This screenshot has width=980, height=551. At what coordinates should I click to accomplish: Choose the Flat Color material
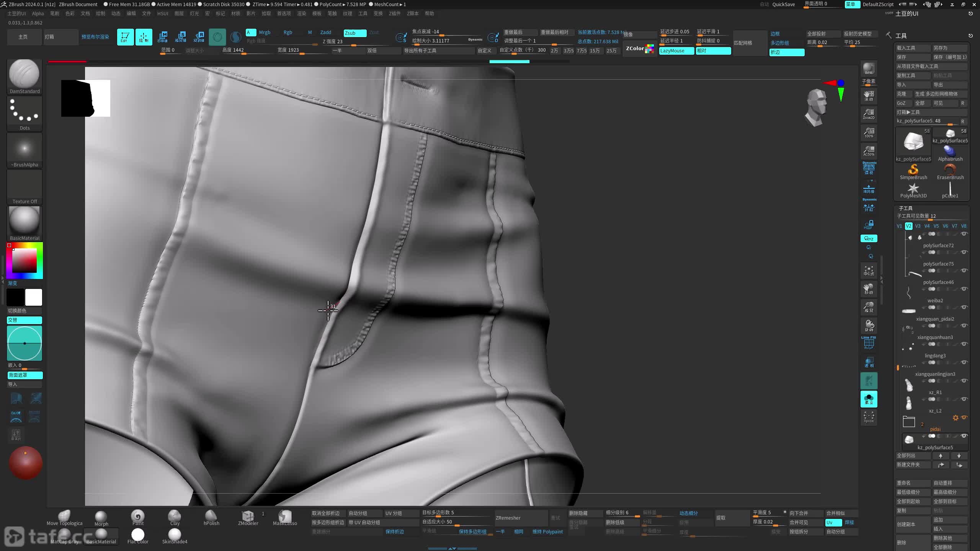tap(138, 536)
